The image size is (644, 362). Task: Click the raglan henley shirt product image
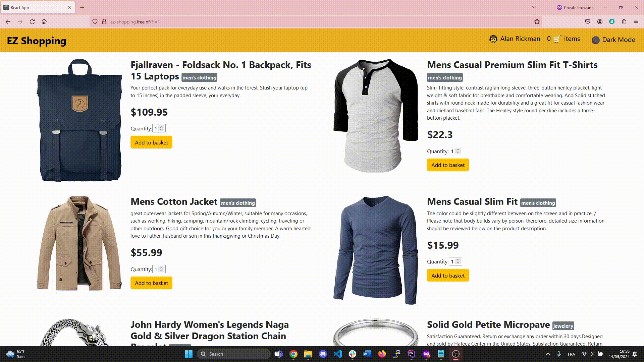pos(376,116)
